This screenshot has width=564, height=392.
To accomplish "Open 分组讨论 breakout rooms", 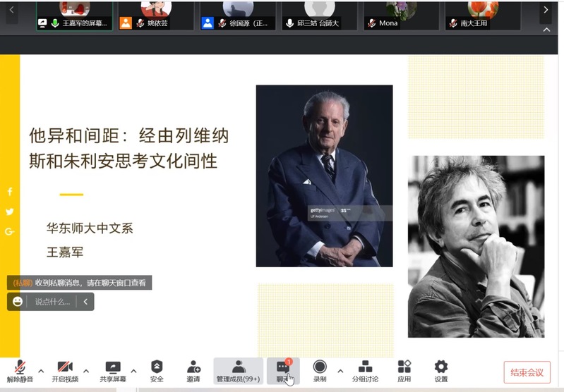I will (365, 371).
